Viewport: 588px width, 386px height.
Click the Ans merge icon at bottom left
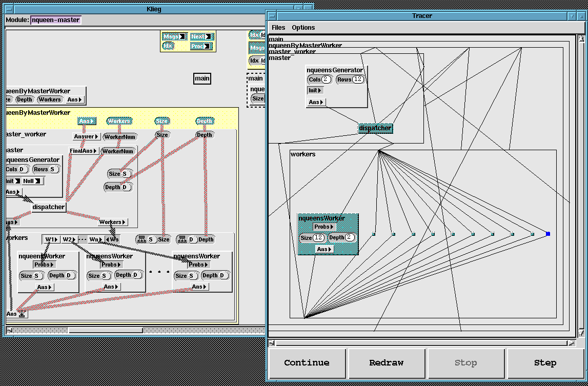[x=22, y=314]
